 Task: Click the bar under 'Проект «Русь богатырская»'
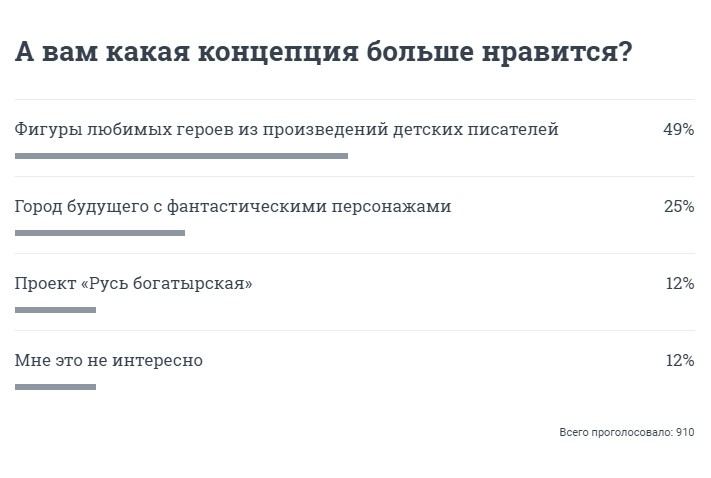55,310
